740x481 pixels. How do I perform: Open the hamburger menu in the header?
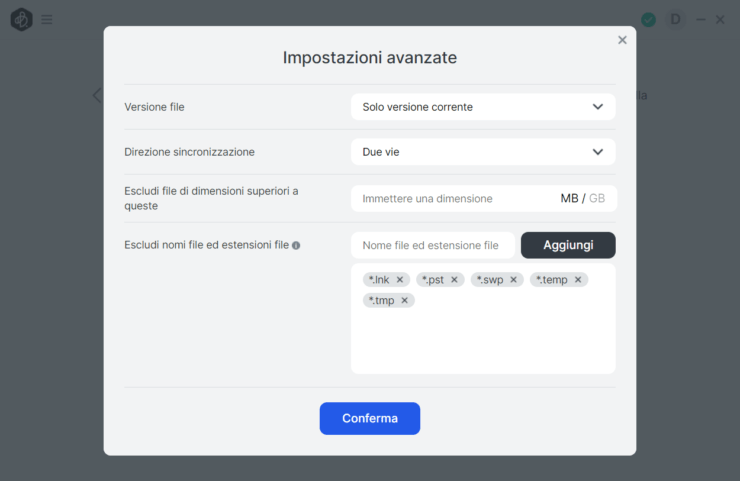[47, 19]
